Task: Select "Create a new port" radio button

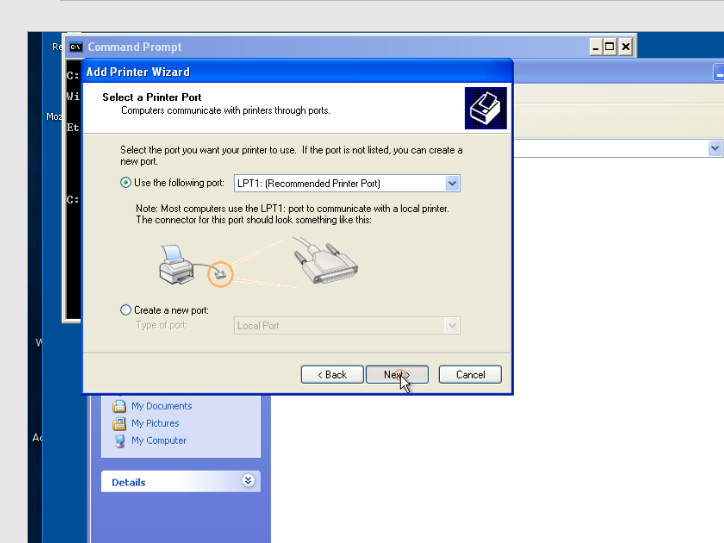Action: pyautogui.click(x=125, y=310)
